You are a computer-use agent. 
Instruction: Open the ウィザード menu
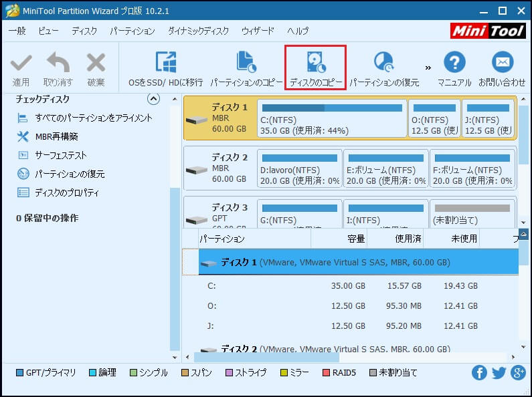pyautogui.click(x=258, y=31)
